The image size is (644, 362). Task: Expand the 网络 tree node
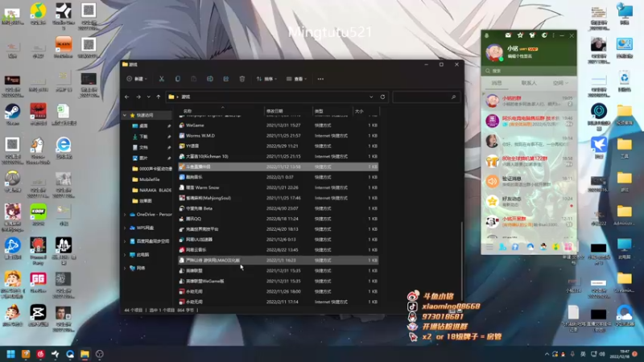click(x=125, y=268)
